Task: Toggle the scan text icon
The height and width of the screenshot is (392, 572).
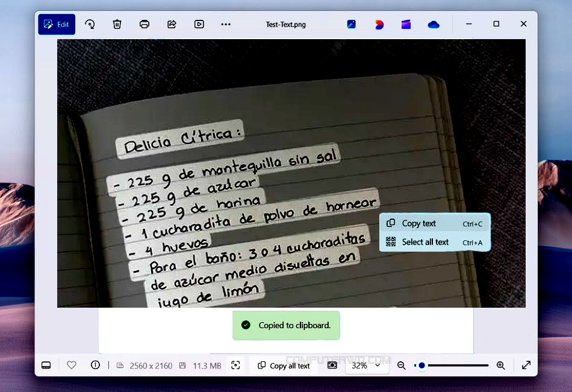Action: click(235, 365)
